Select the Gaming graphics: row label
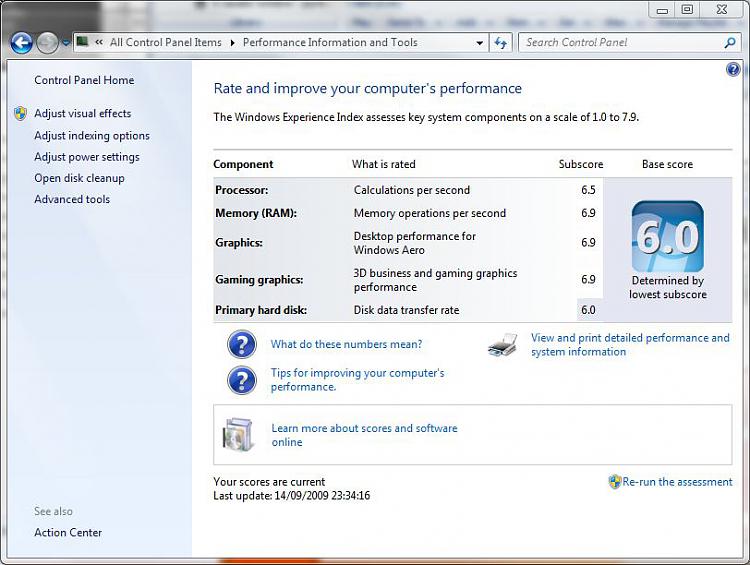 click(x=259, y=279)
